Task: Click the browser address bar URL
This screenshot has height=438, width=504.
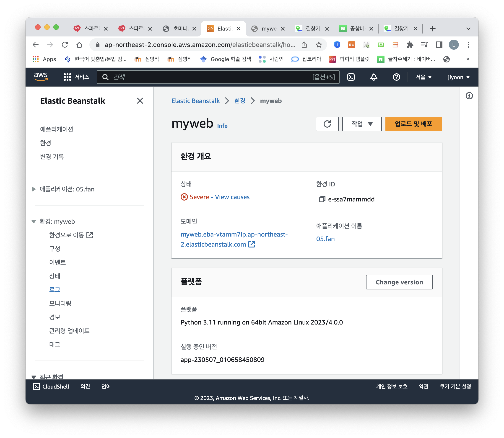Action: click(200, 45)
